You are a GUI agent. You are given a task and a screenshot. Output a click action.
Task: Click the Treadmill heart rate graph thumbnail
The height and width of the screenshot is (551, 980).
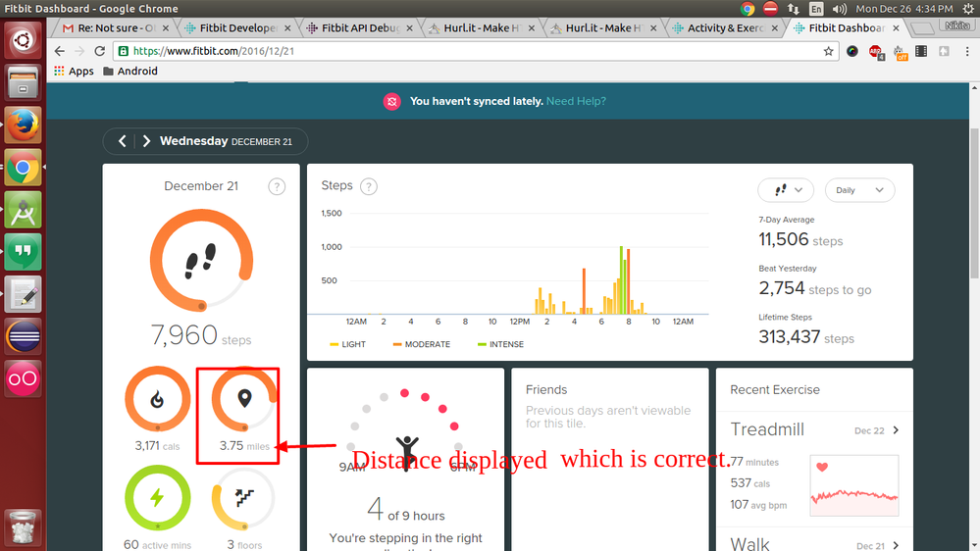pyautogui.click(x=853, y=485)
